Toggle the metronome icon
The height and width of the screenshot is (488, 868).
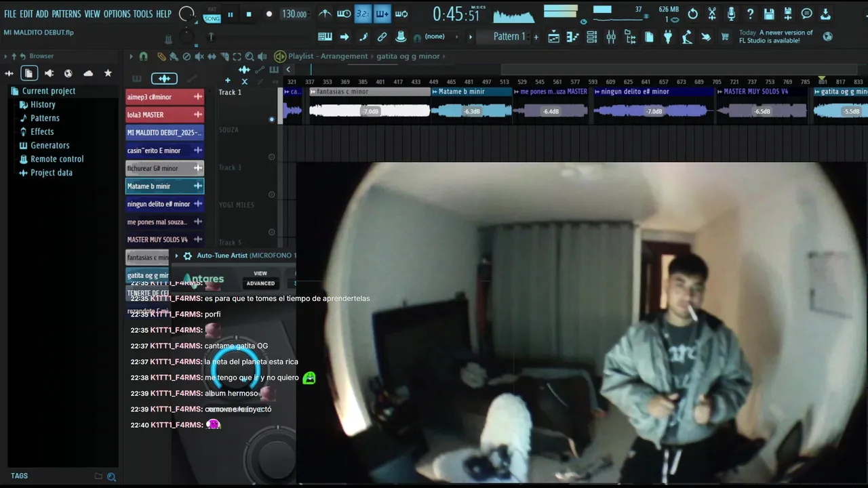tap(325, 14)
